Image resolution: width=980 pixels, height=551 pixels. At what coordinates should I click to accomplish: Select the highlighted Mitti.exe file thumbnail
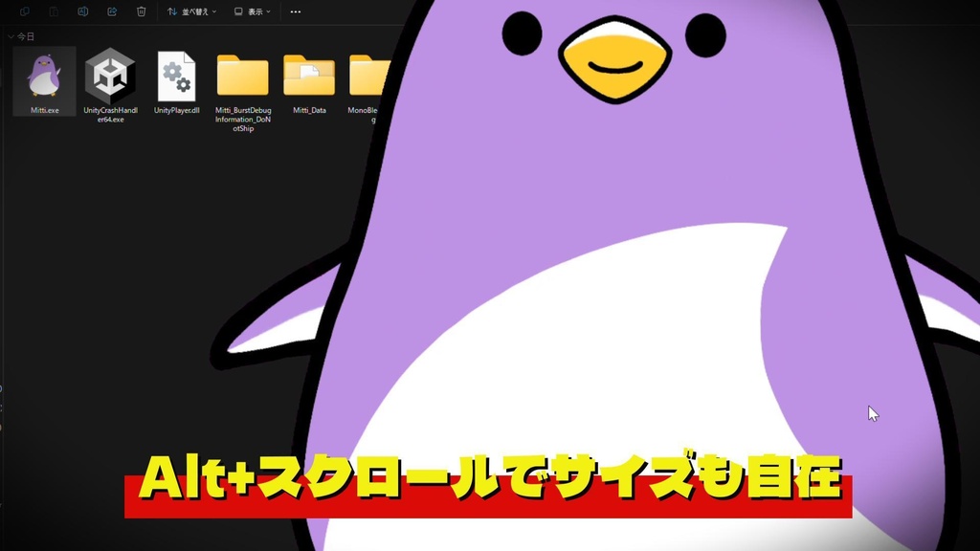tap(43, 81)
